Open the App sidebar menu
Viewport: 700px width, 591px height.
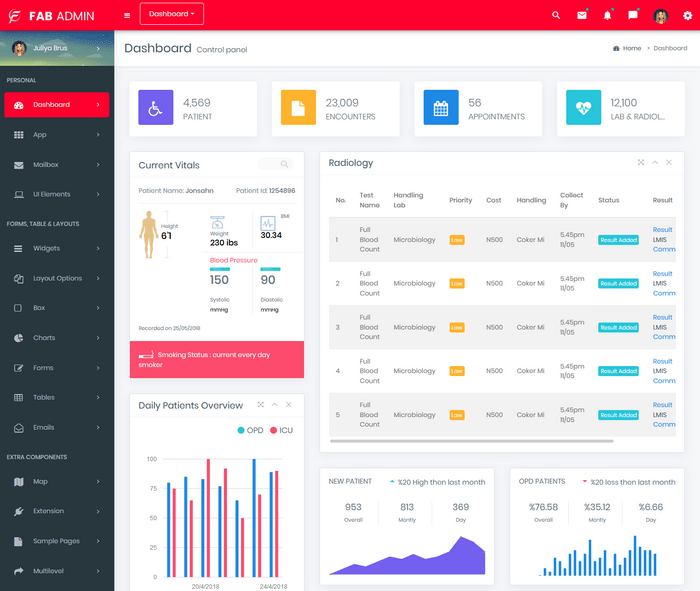[57, 135]
